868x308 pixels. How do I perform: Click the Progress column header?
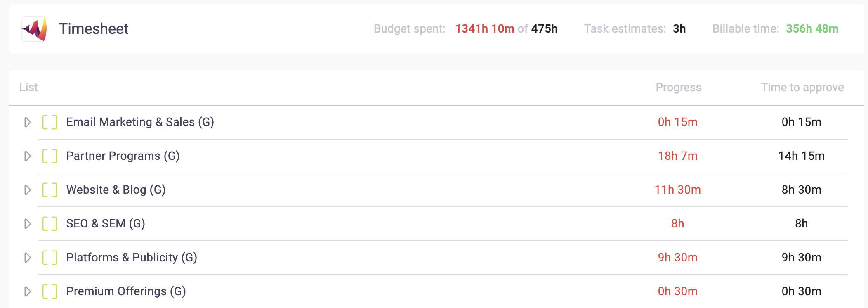678,88
